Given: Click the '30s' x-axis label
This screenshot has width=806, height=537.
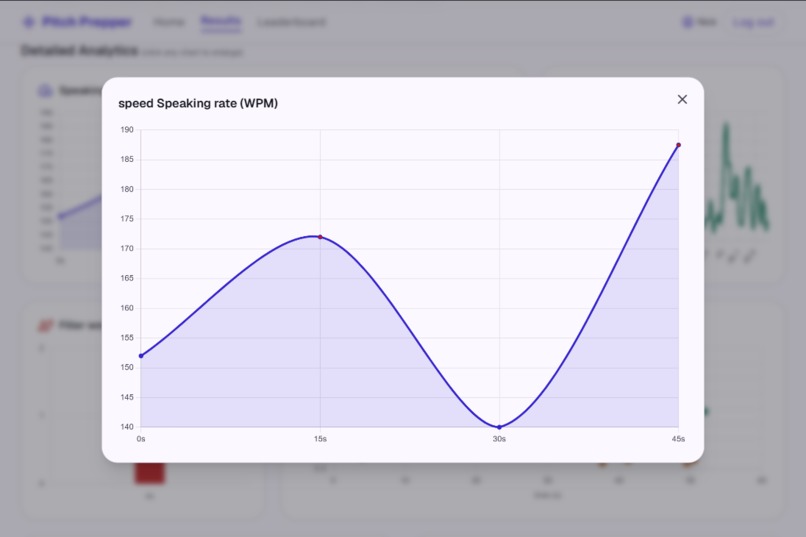Looking at the screenshot, I should [x=499, y=439].
